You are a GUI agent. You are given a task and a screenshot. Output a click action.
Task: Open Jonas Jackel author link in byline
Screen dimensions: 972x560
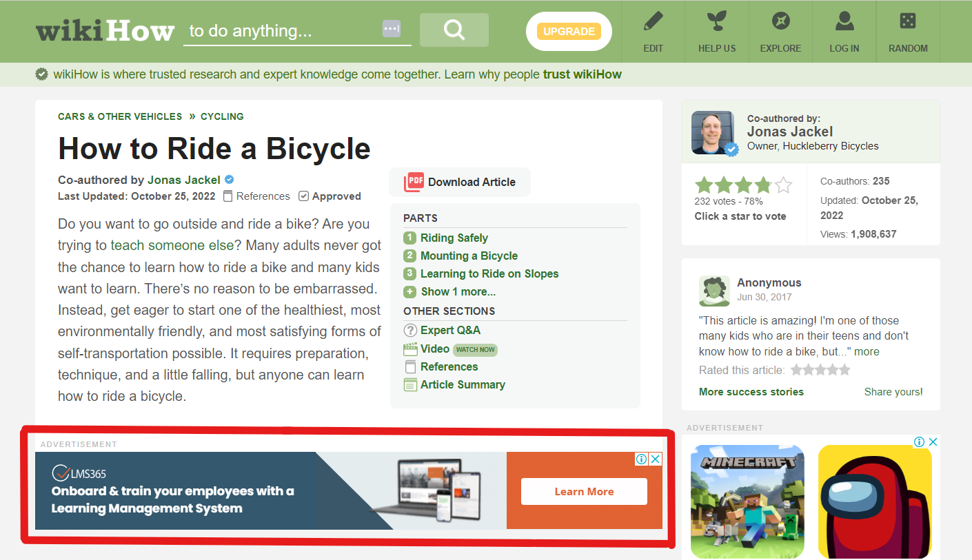click(x=184, y=180)
